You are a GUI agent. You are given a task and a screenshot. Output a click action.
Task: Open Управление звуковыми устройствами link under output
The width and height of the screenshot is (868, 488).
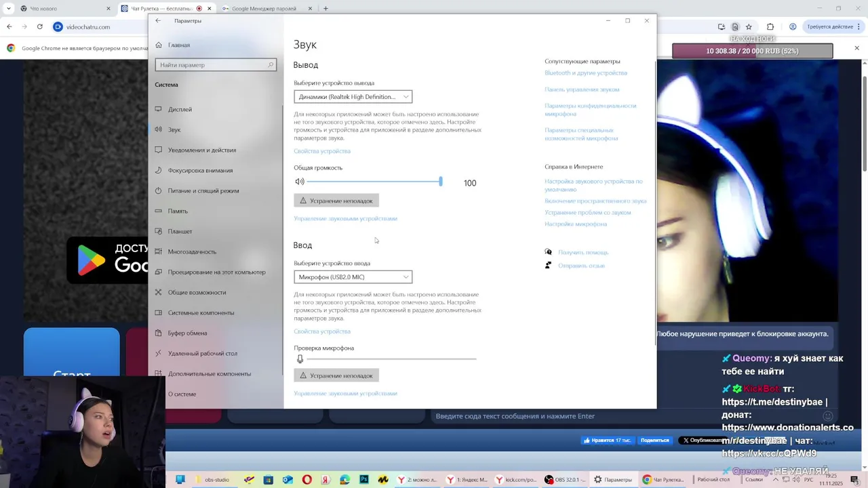pyautogui.click(x=345, y=219)
